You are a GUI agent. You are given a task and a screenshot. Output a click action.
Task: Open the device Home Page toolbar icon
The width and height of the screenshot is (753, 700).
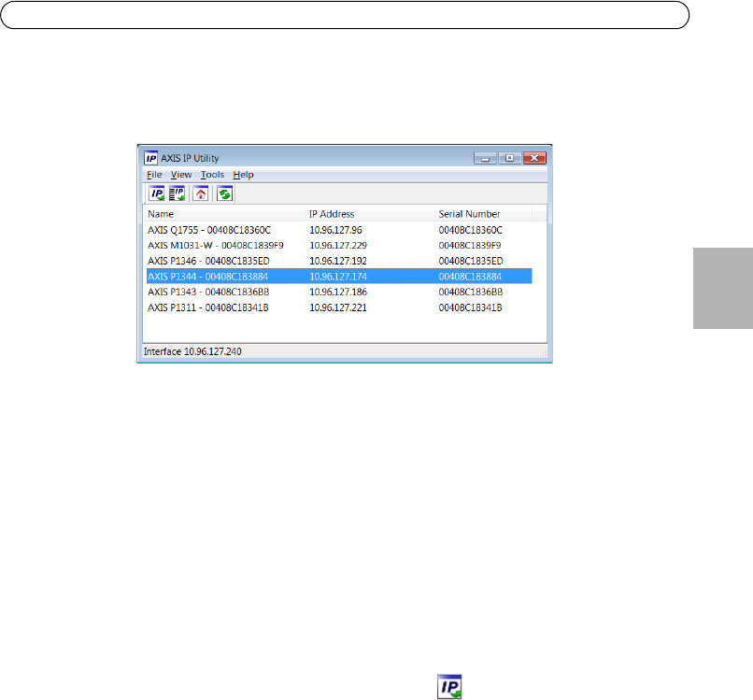pyautogui.click(x=201, y=194)
